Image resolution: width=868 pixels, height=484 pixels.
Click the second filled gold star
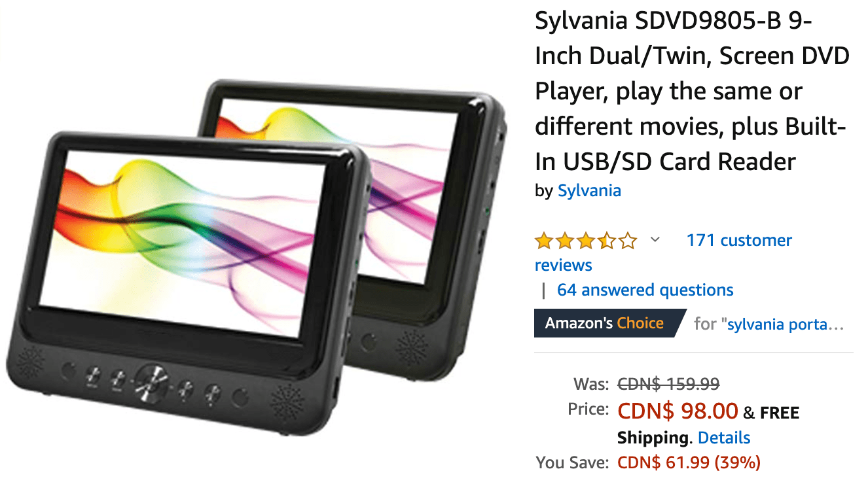click(x=565, y=241)
